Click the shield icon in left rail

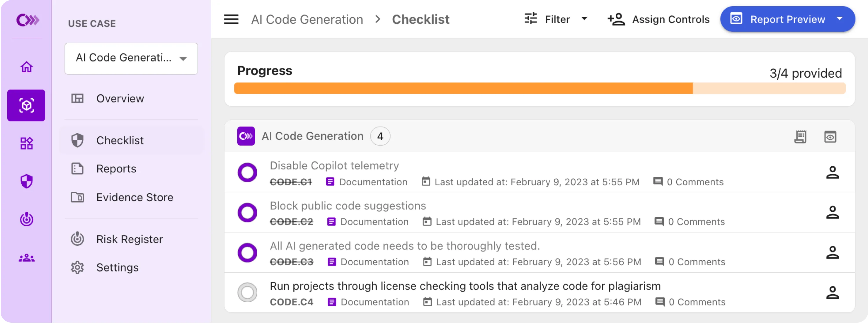point(26,182)
